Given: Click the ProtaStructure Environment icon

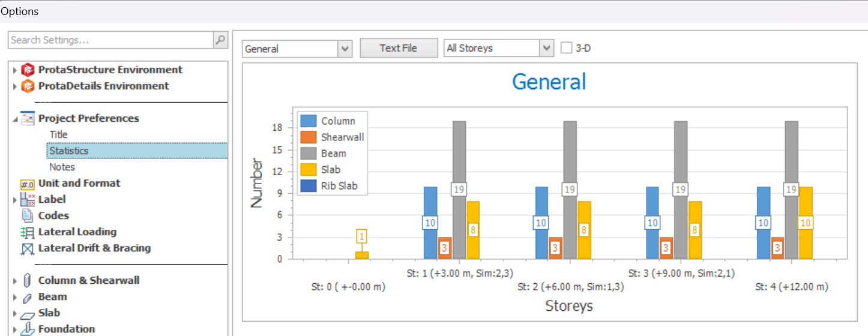Looking at the screenshot, I should tap(28, 70).
